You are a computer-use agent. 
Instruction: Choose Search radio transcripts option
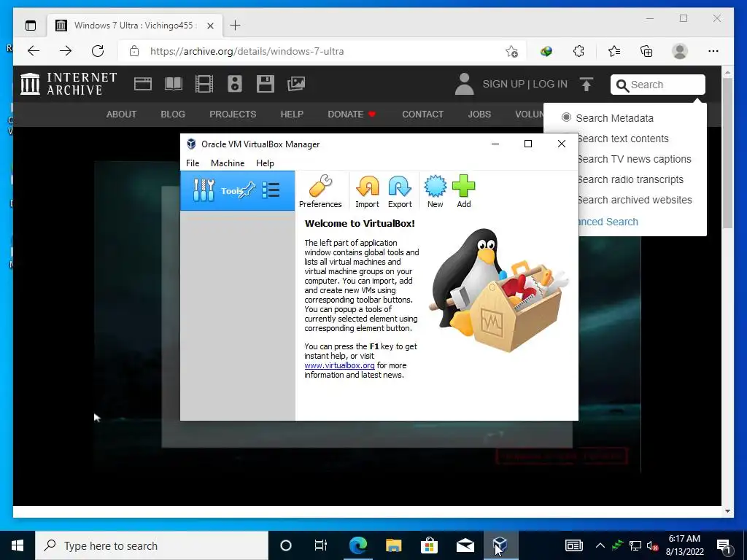point(630,179)
